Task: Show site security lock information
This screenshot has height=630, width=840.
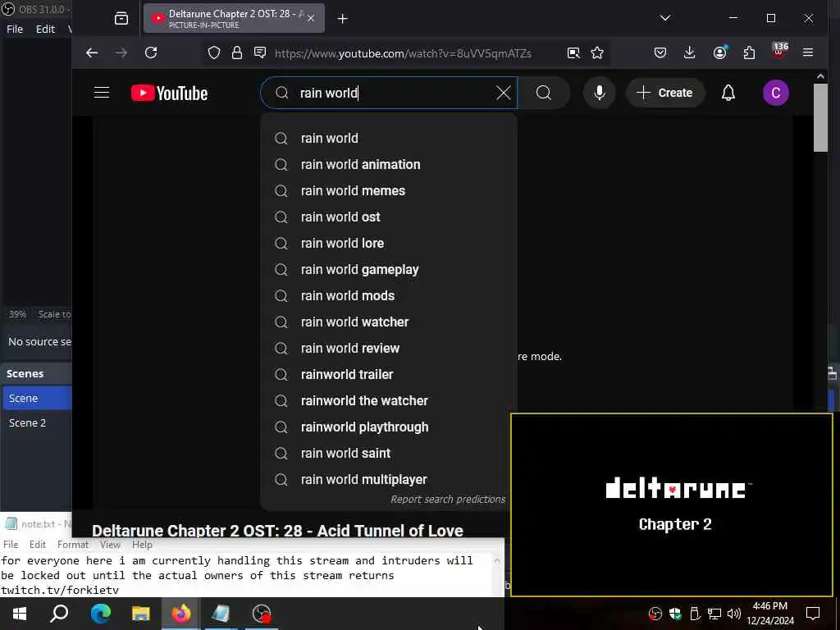Action: click(237, 52)
